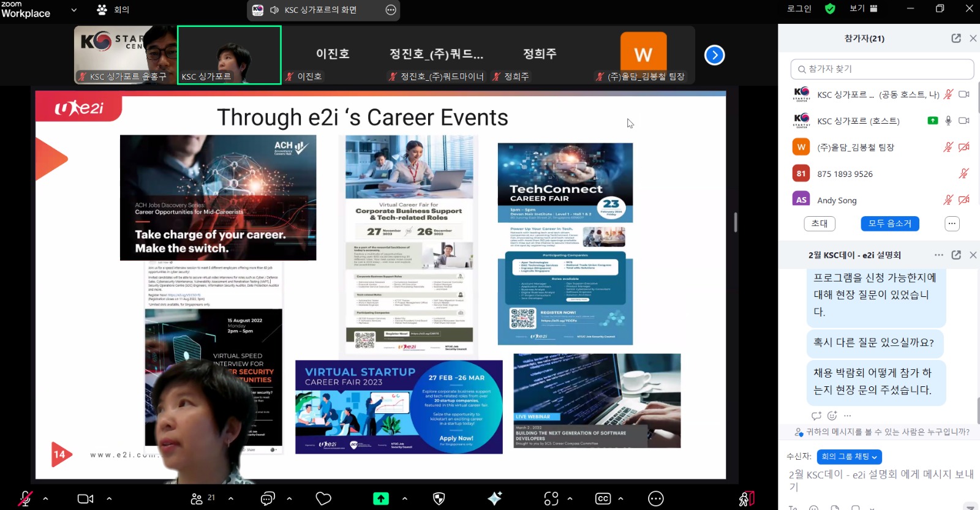
Task: Pop out the participants panel
Action: coord(956,38)
